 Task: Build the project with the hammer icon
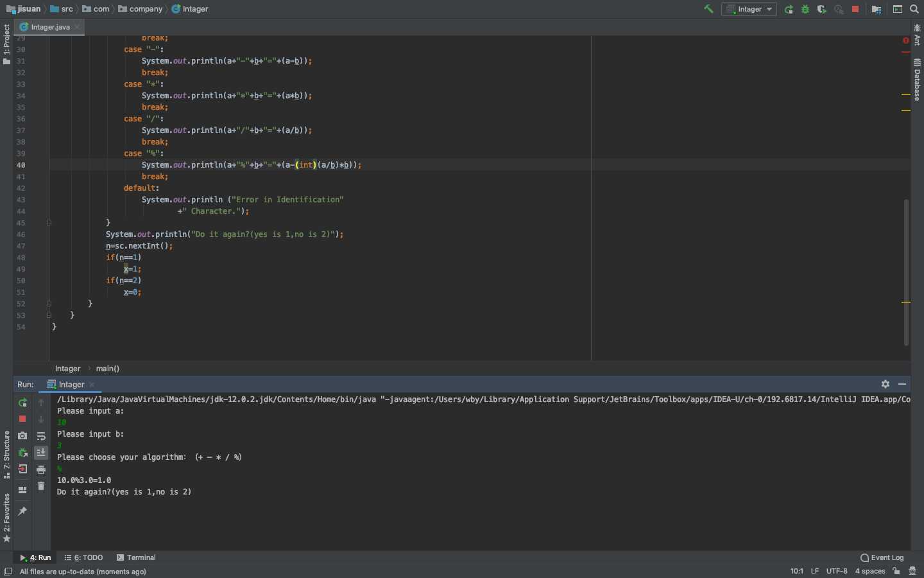coord(708,9)
